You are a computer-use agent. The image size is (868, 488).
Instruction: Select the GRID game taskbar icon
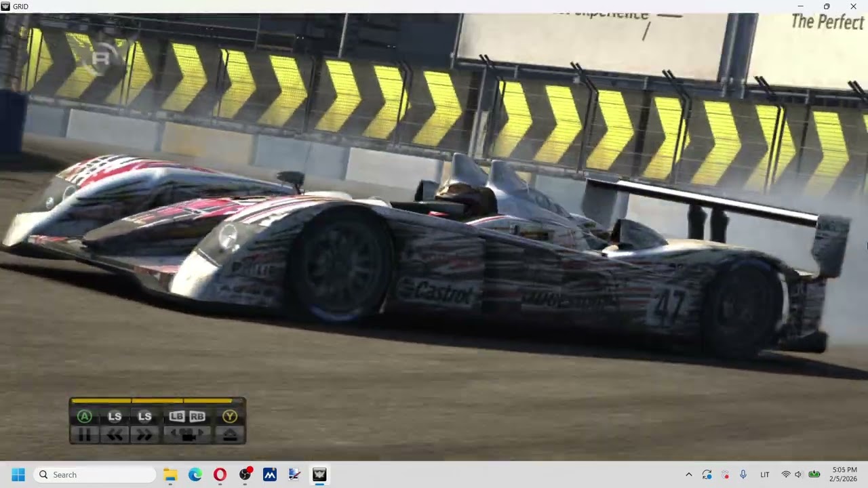319,474
